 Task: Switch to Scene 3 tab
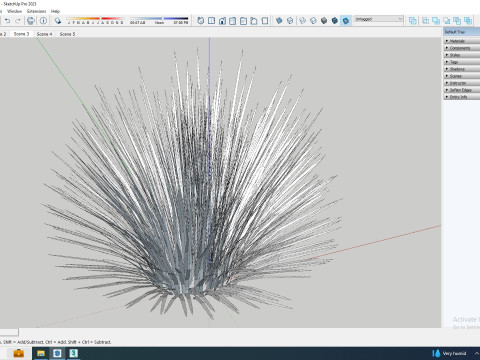click(x=21, y=34)
